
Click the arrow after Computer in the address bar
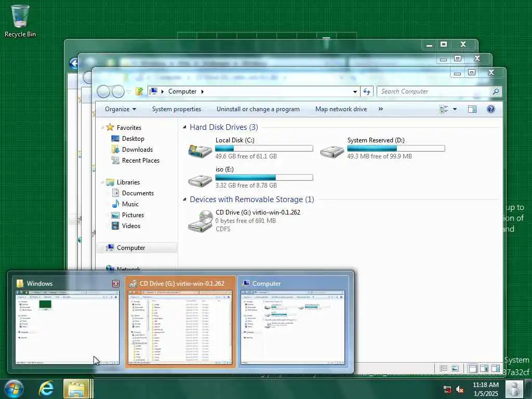coord(202,91)
